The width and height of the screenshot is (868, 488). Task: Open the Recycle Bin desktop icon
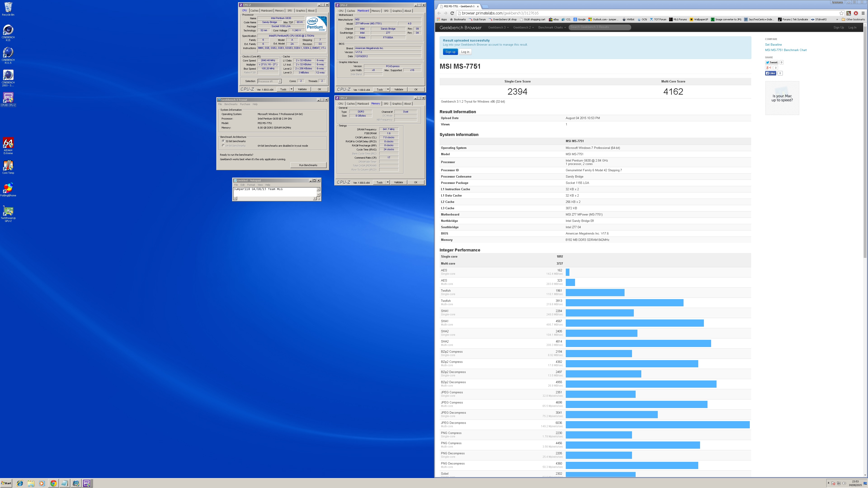[x=8, y=9]
